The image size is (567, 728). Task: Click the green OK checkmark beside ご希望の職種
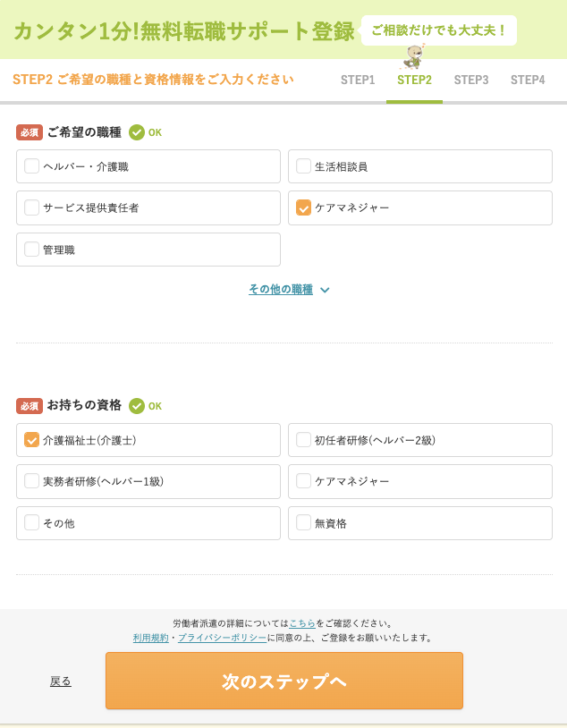(x=137, y=132)
